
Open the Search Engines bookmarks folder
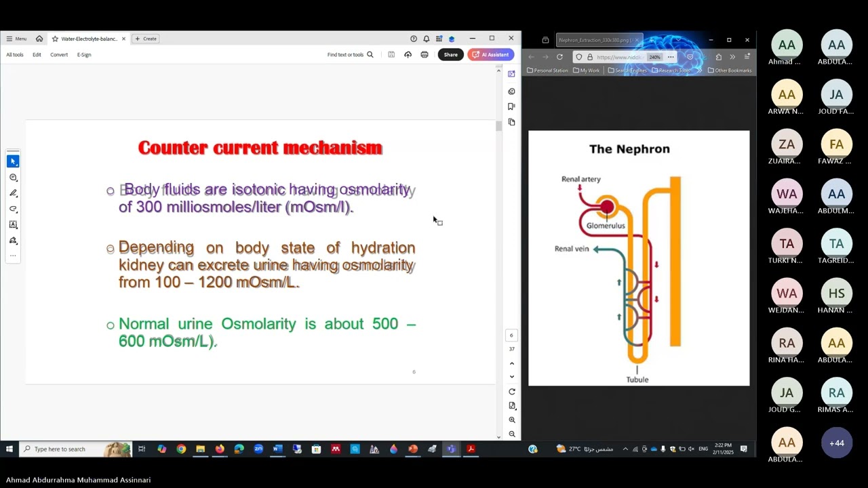point(627,70)
